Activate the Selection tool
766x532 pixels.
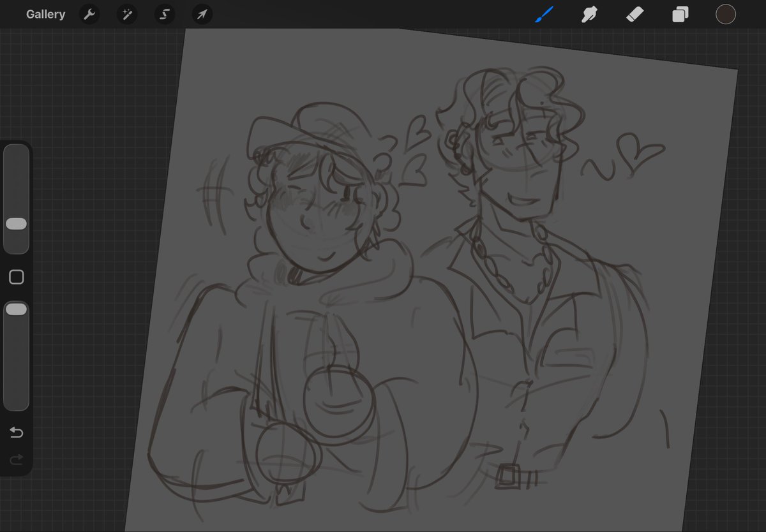click(165, 14)
